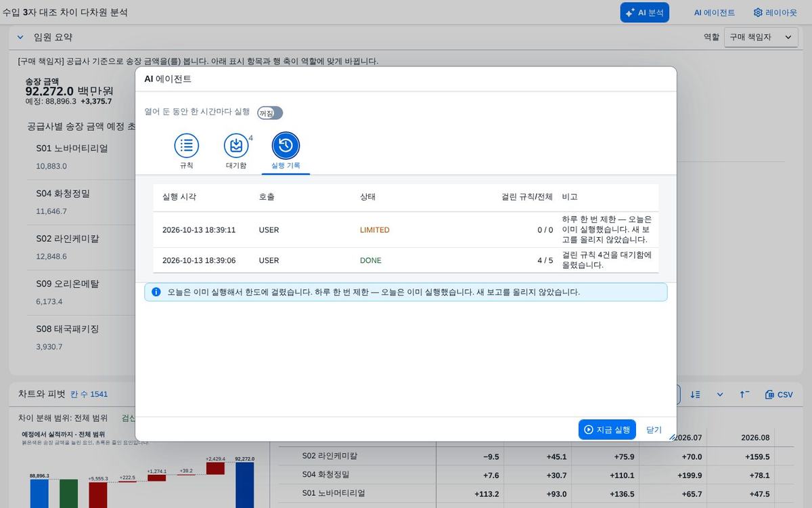Select the 실행 기록 history tab
The image size is (812, 508).
(286, 152)
